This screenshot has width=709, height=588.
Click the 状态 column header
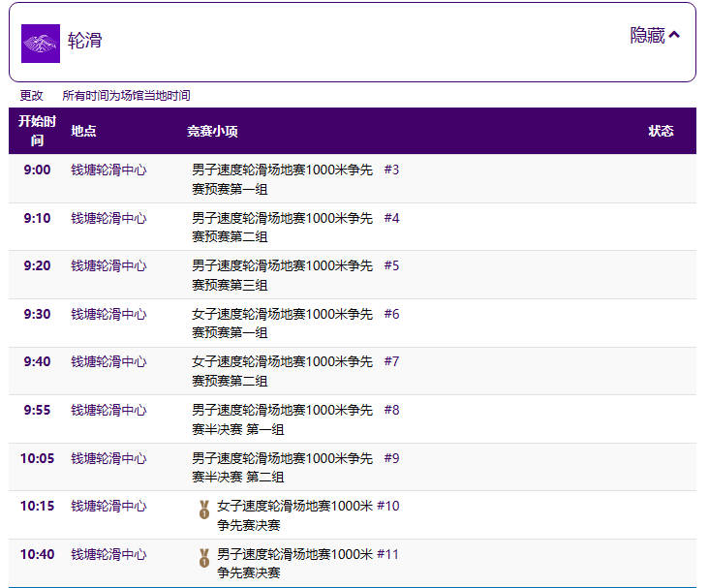point(662,131)
